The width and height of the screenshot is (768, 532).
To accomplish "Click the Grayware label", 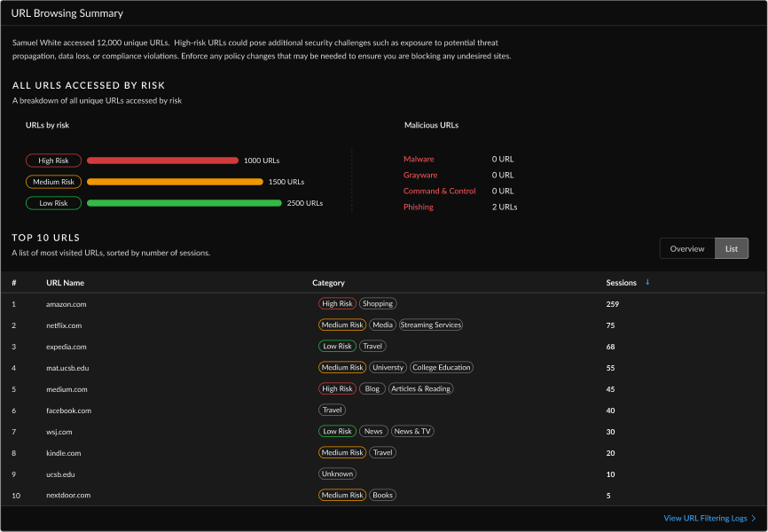I will click(x=418, y=175).
